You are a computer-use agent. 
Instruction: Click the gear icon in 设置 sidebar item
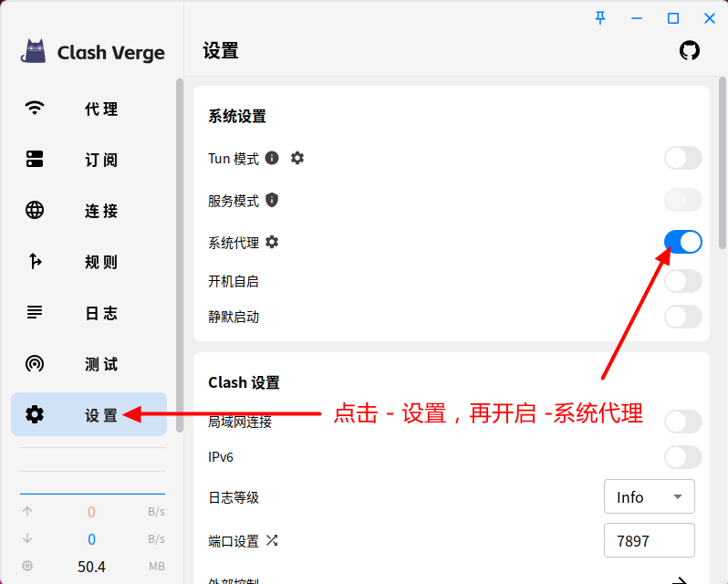pos(35,414)
